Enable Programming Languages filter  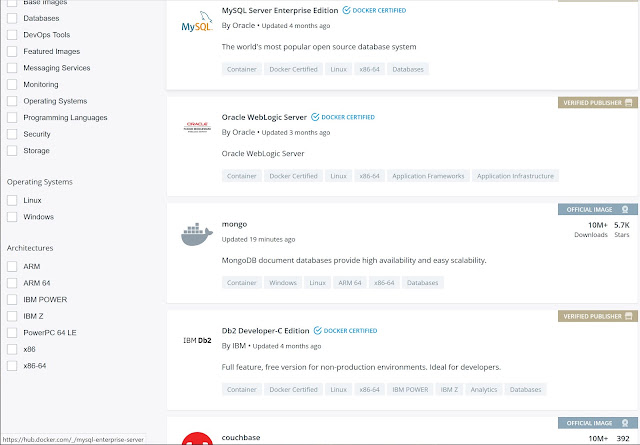[12, 118]
